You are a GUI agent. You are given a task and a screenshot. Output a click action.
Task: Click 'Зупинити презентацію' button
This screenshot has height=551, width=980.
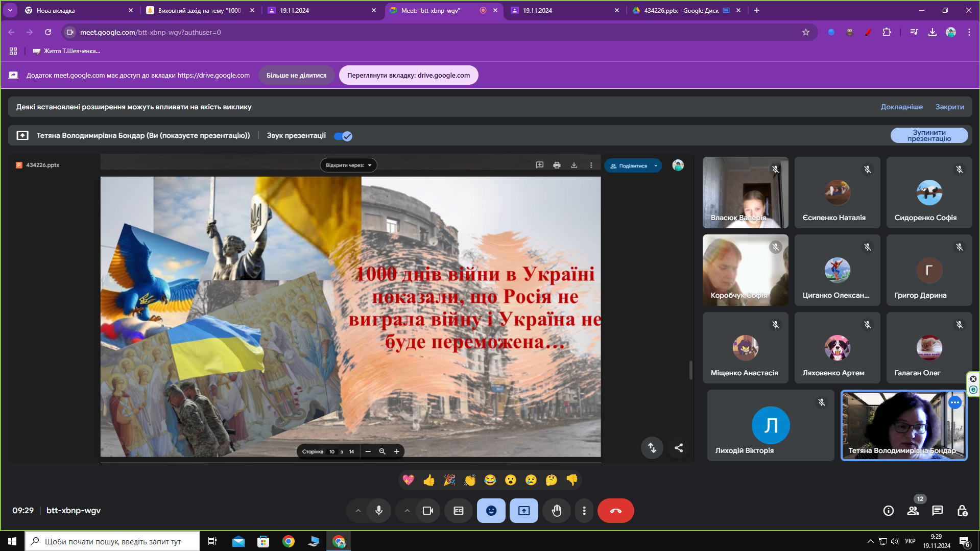[x=929, y=135]
